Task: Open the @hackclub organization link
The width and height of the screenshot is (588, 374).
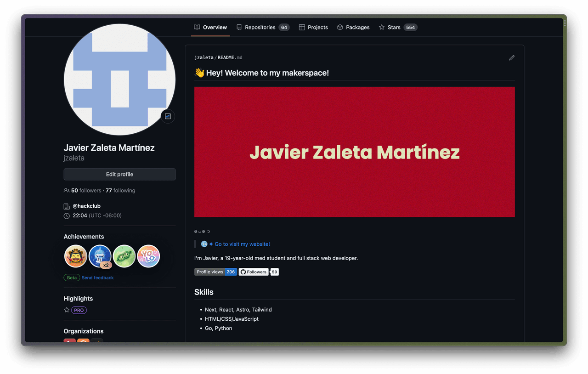Action: click(x=86, y=206)
